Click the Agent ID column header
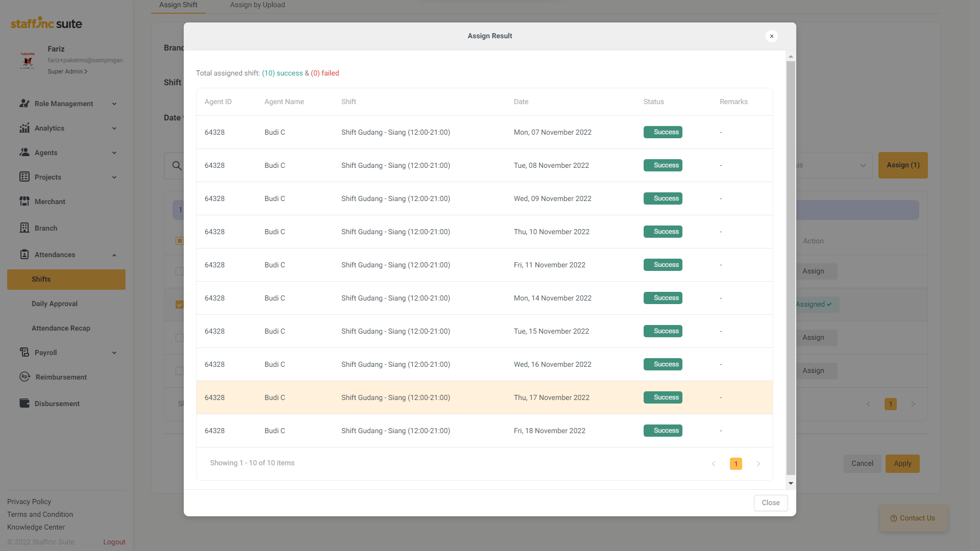Viewport: 980px width, 551px height. 218,102
